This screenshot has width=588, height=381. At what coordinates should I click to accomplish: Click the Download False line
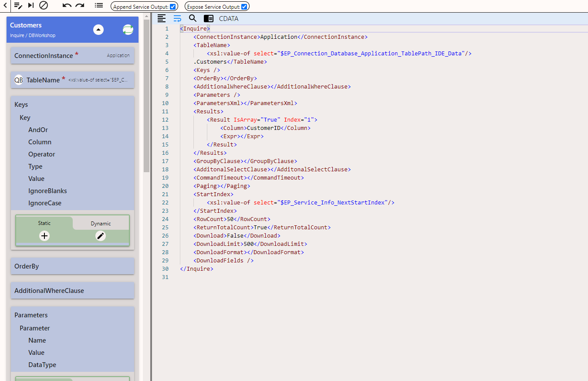click(x=237, y=236)
